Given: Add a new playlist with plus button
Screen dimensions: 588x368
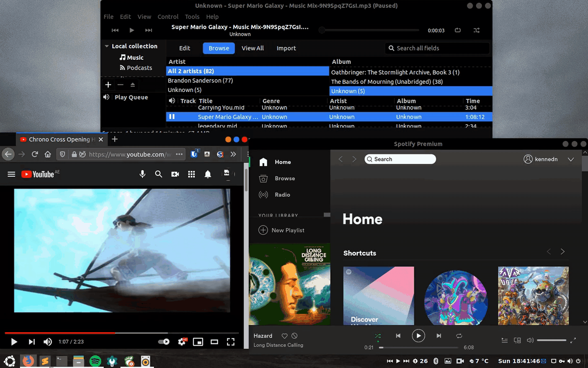Looking at the screenshot, I should 108,84.
